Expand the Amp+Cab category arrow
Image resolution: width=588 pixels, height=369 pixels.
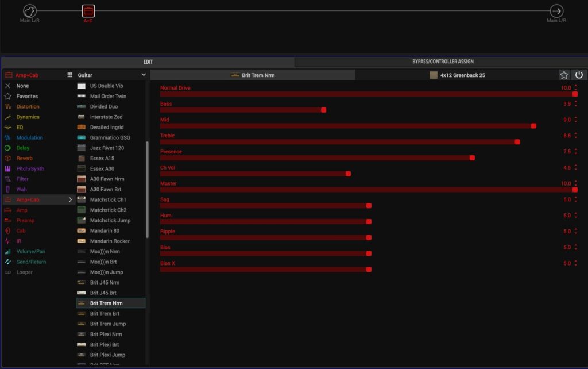pyautogui.click(x=71, y=199)
